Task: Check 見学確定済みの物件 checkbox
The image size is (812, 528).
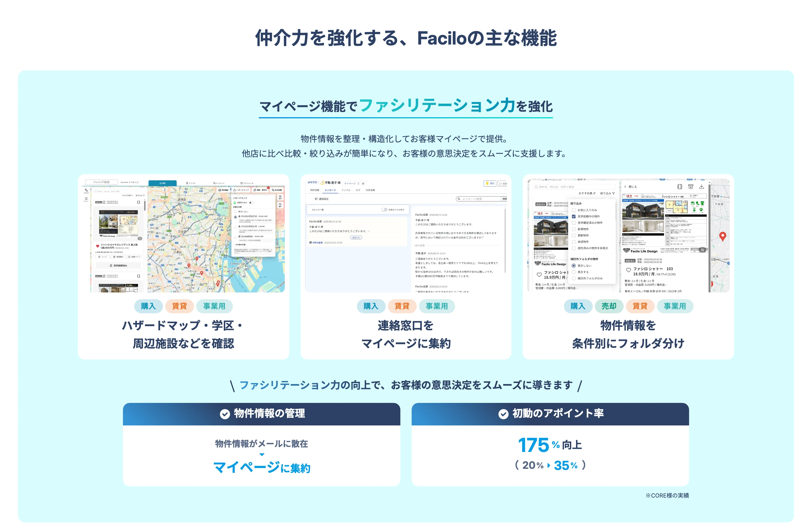Action: tap(573, 223)
